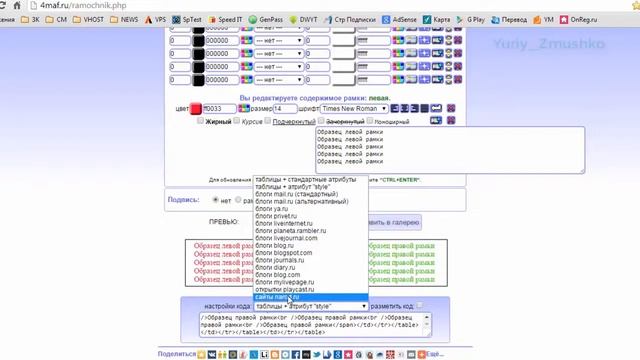The height and width of the screenshot is (360, 640).
Task: Open the Times New Roman font dropdown
Action: click(x=354, y=109)
